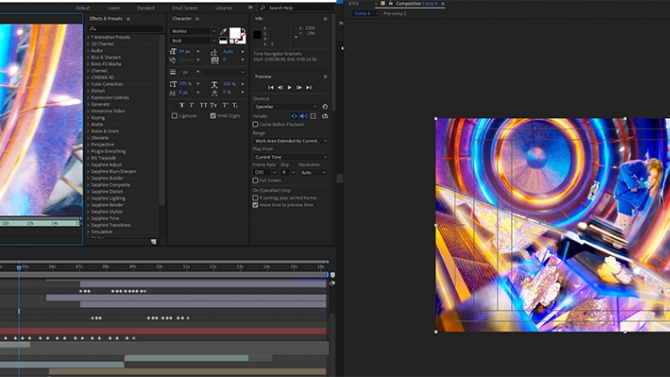Click the black sample swatch in Info
Image resolution: width=670 pixels, height=377 pixels.
pos(257,35)
